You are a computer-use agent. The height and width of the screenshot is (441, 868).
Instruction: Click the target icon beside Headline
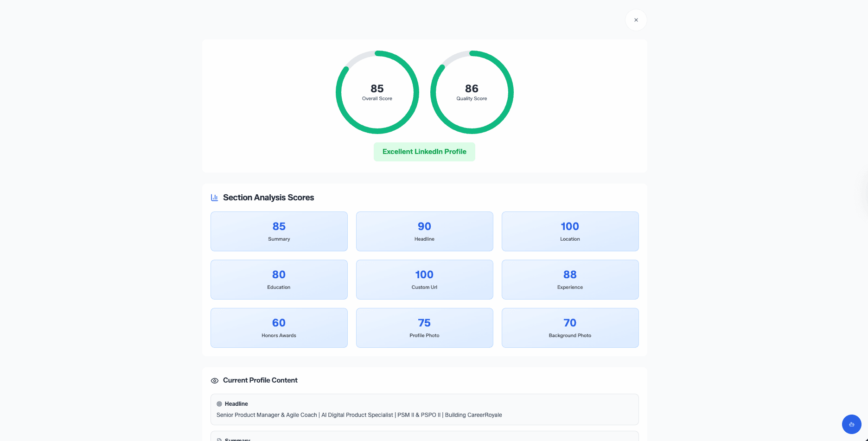(x=219, y=404)
